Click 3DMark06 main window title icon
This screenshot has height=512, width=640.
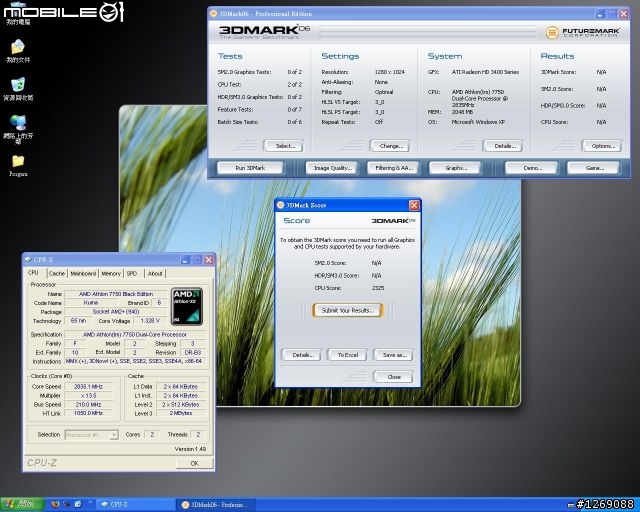coord(213,13)
